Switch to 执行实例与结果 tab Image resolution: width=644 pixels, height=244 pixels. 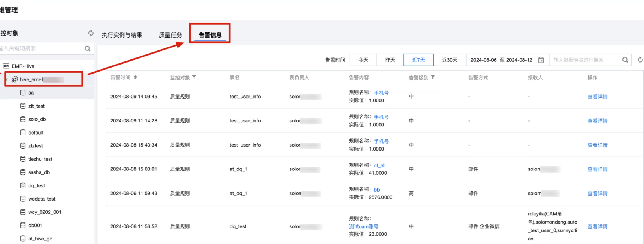point(122,35)
